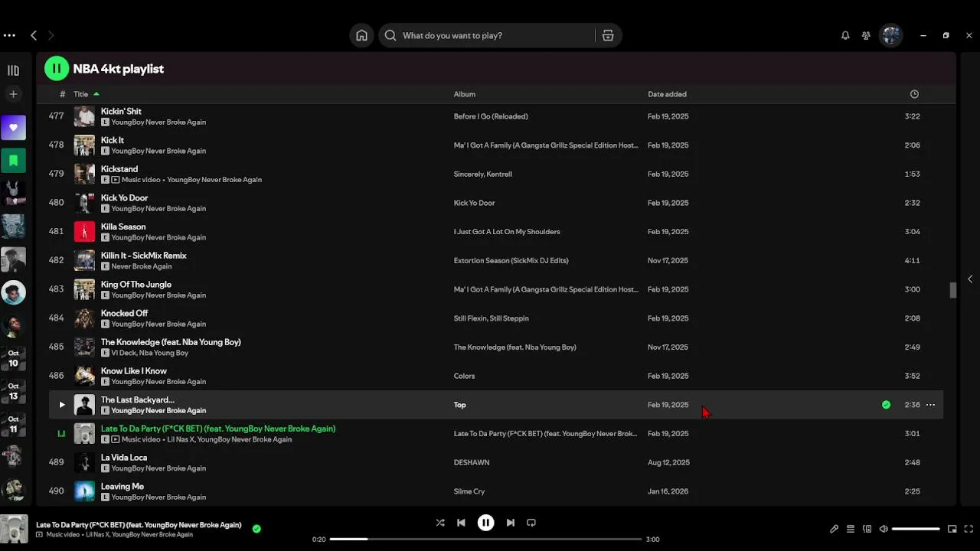This screenshot has width=980, height=551.
Task: Click Killa Season album art thumbnail
Action: (x=84, y=232)
